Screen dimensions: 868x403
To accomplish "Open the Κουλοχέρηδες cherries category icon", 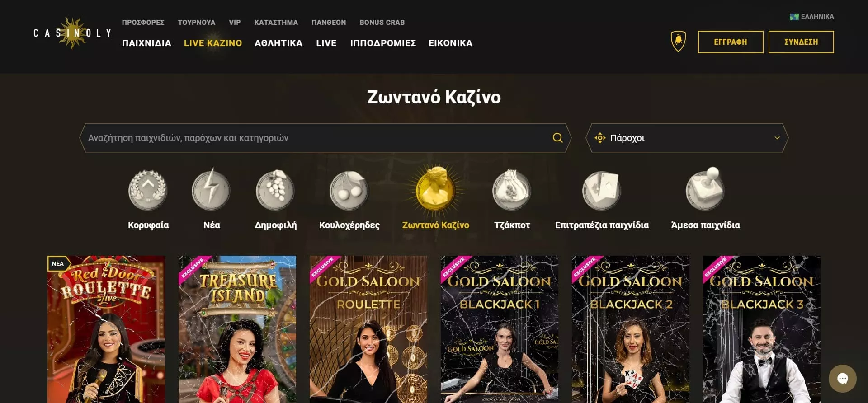I will [x=349, y=190].
